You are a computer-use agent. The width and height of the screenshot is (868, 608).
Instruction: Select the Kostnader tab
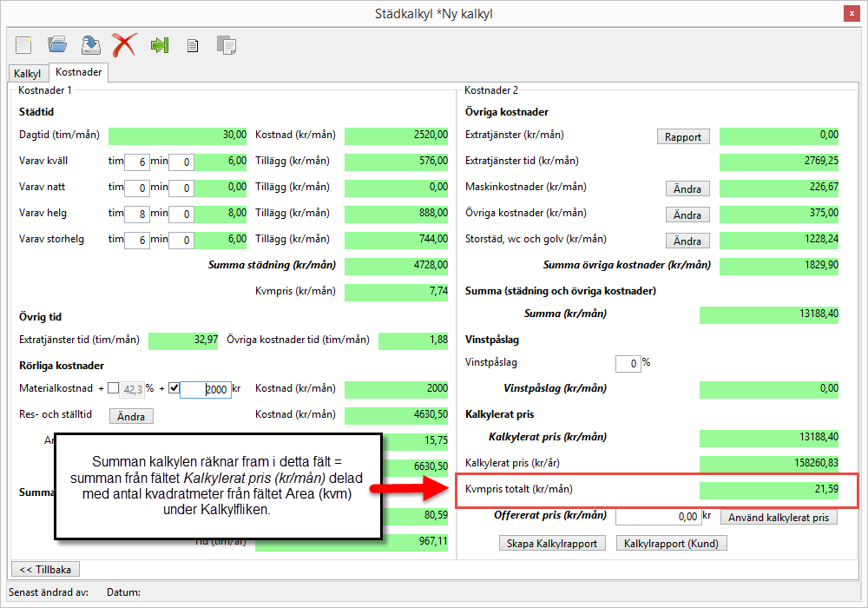click(78, 73)
